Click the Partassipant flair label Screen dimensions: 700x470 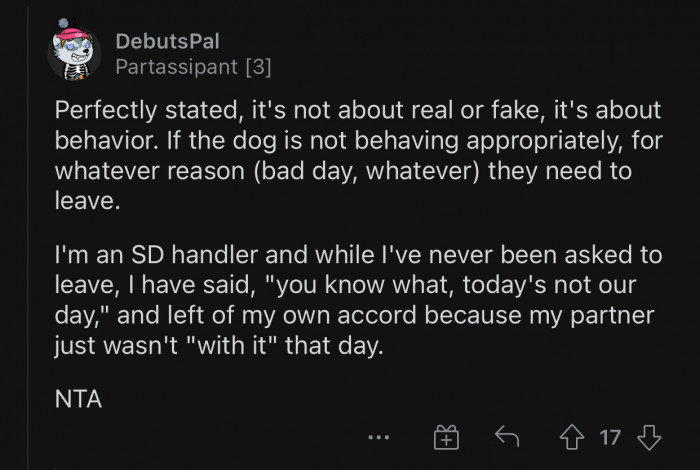coord(176,67)
